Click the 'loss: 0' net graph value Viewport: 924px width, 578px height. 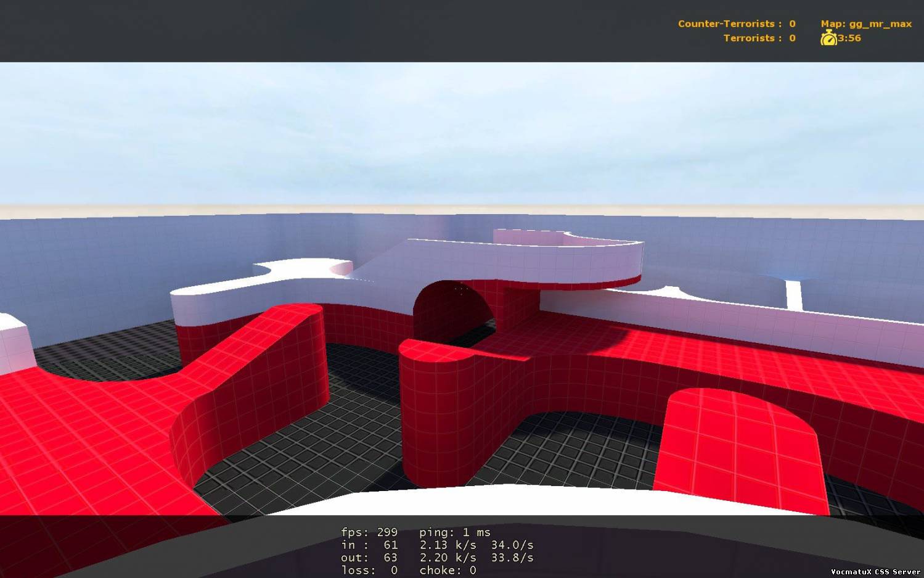click(x=369, y=570)
